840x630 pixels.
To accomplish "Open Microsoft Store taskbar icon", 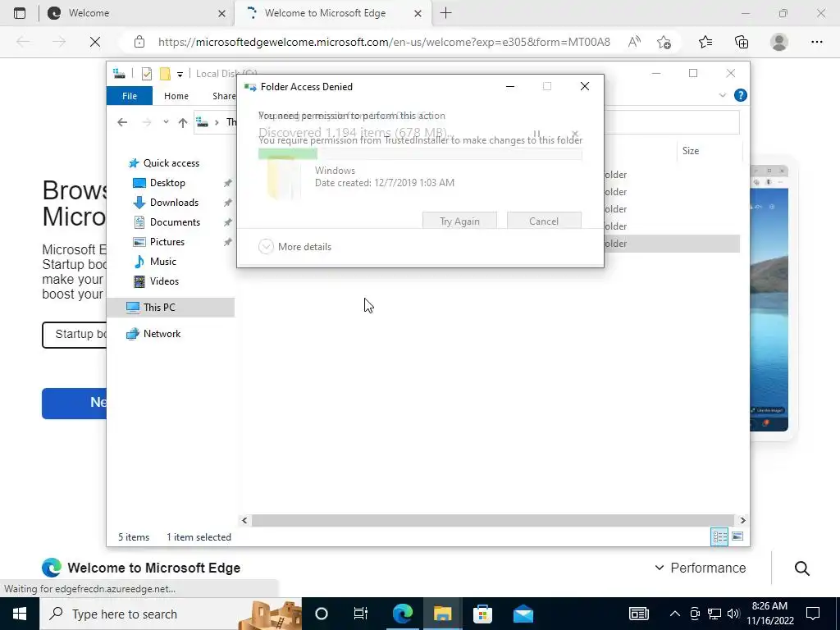I will pos(482,614).
